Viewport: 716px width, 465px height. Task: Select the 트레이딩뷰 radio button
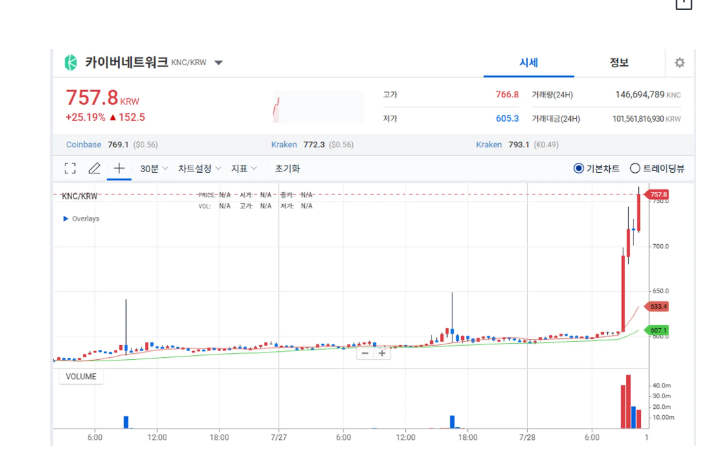(x=635, y=169)
